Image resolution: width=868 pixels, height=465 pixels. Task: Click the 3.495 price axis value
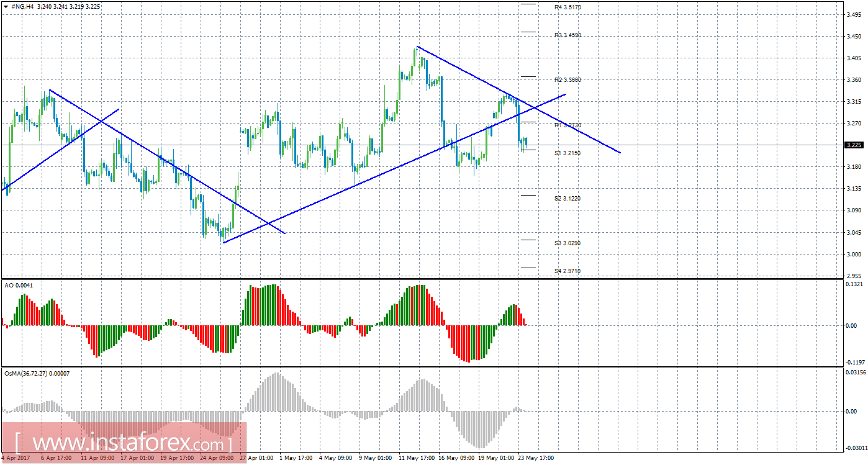coord(853,15)
